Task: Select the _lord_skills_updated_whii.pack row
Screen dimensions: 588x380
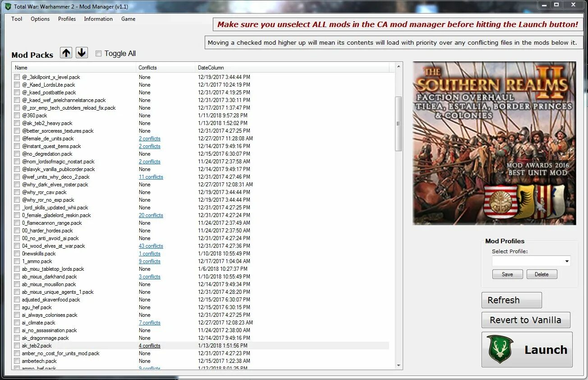Action: pos(201,208)
